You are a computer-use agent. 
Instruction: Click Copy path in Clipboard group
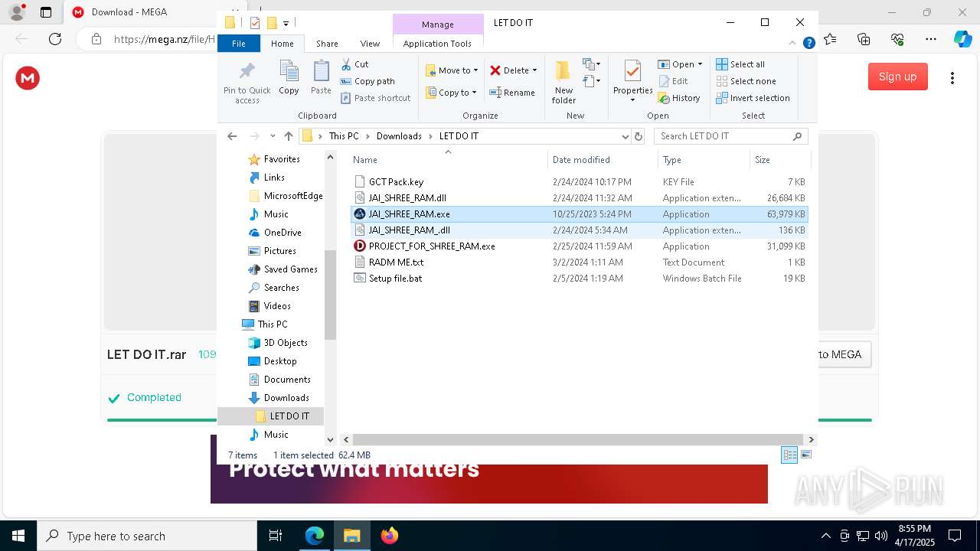[367, 81]
